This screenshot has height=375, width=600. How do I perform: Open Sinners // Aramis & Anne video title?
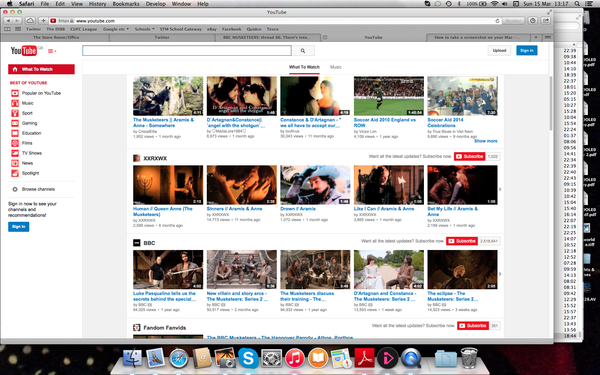[x=235, y=209]
